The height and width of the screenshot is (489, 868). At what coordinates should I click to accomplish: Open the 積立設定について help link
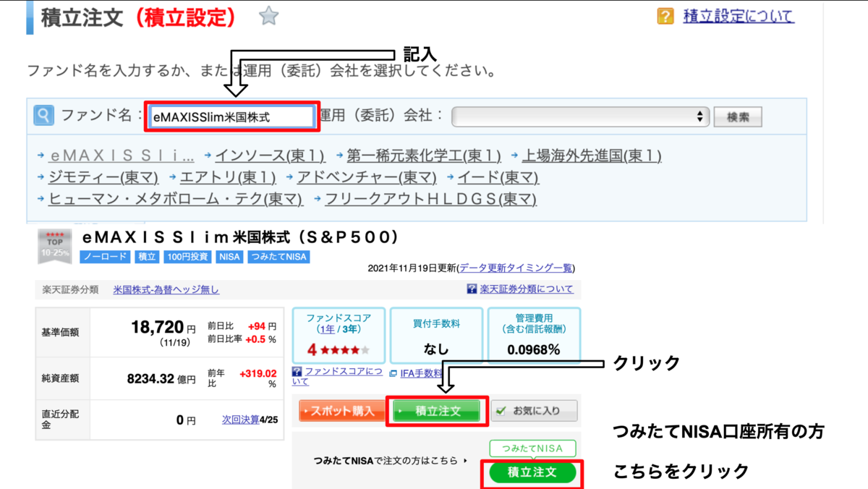739,16
